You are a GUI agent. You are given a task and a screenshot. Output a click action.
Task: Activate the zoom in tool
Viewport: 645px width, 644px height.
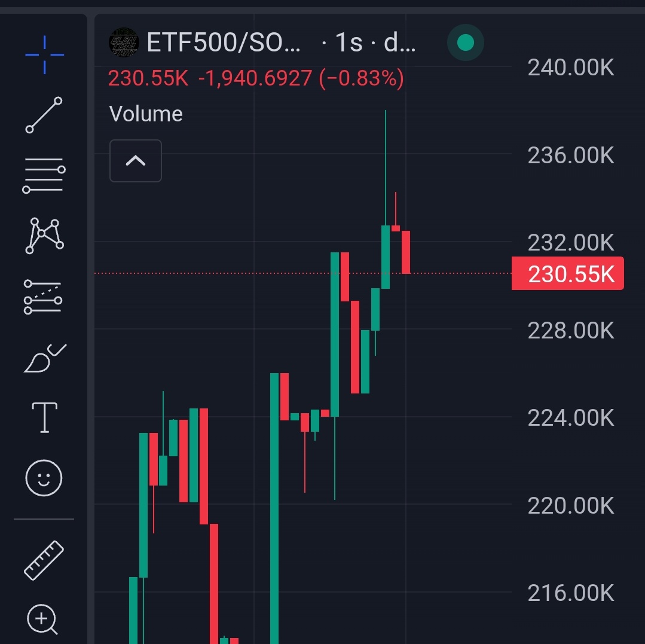tap(42, 619)
